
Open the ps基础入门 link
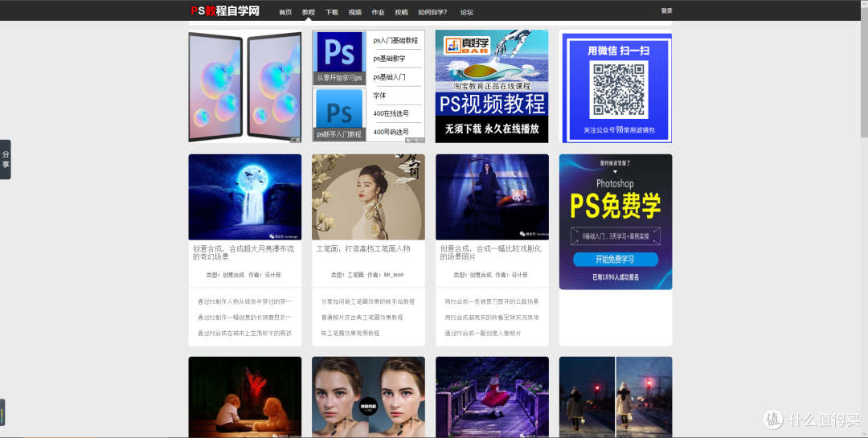point(389,77)
